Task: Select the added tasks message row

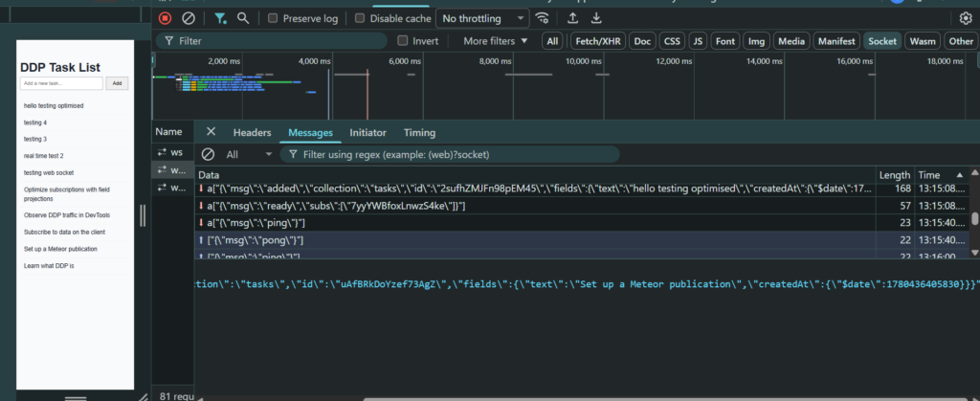Action: pyautogui.click(x=581, y=188)
